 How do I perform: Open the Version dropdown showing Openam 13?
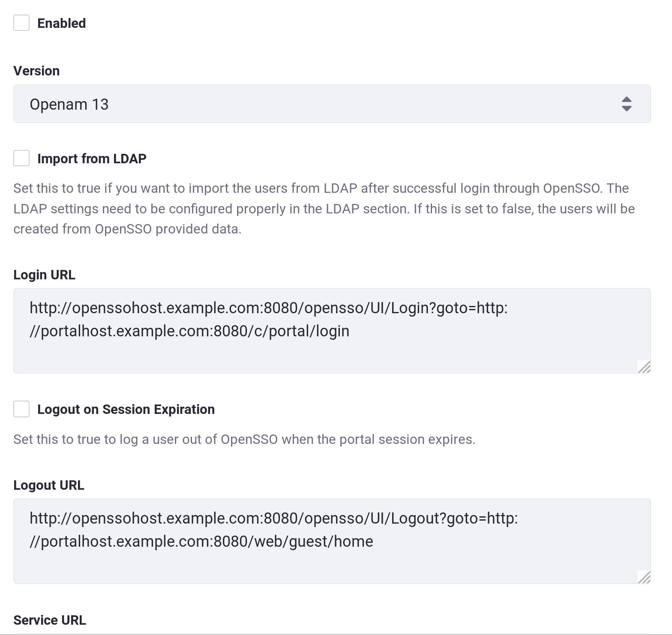coord(332,104)
